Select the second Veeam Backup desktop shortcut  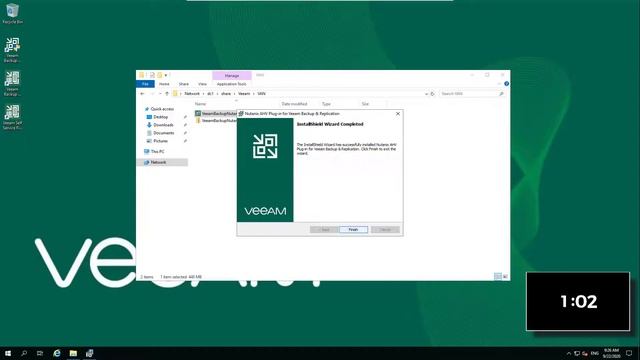click(x=12, y=84)
